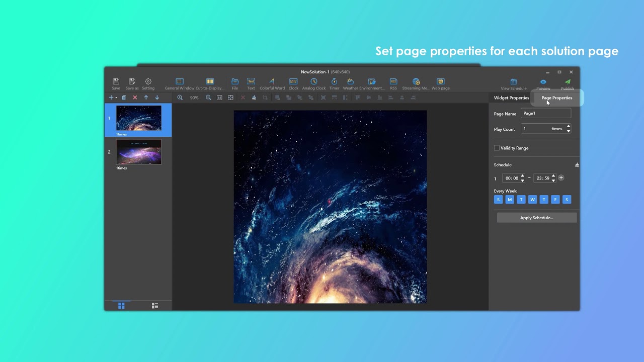Image resolution: width=644 pixels, height=362 pixels.
Task: Fit the canvas to the window
Action: pos(230,98)
